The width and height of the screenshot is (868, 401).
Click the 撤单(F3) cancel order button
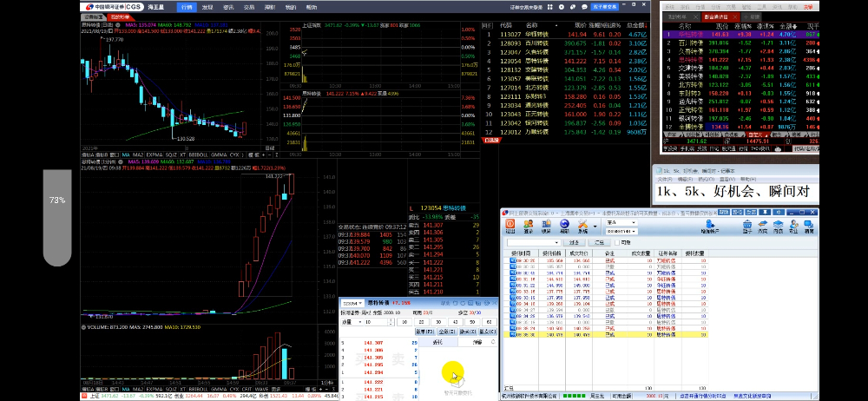coord(425,332)
